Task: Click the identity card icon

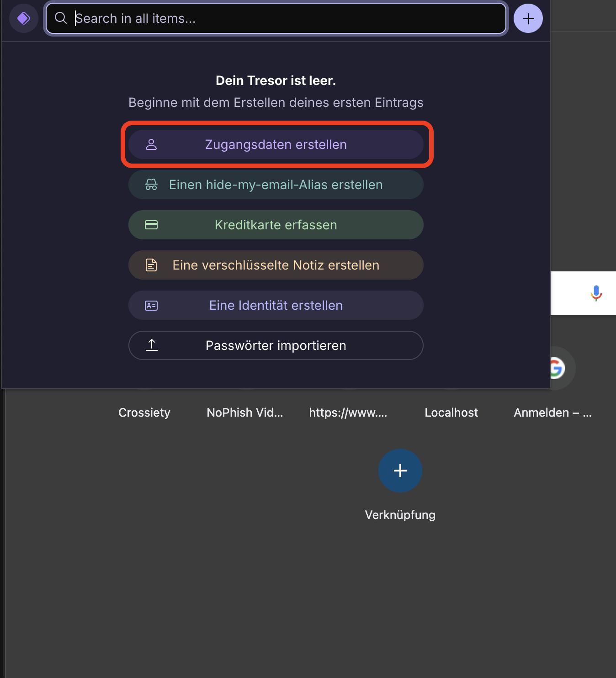Action: point(151,305)
